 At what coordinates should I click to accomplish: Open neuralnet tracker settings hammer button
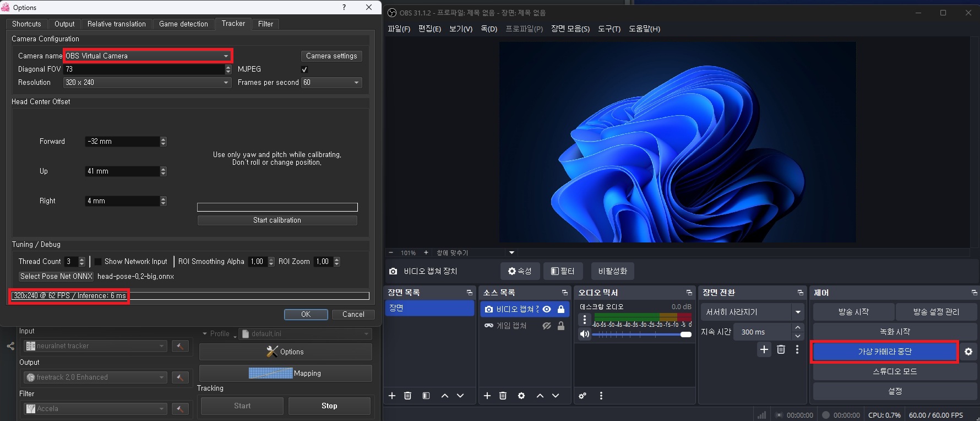coord(180,346)
